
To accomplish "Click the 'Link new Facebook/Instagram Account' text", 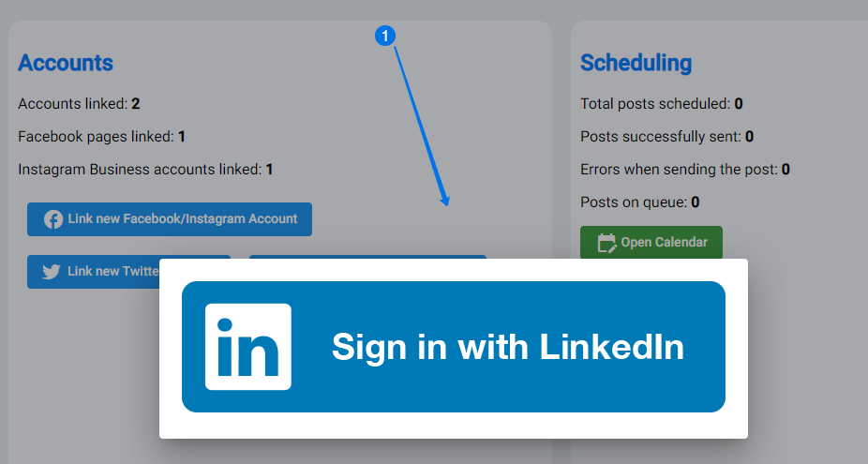I will [x=183, y=218].
